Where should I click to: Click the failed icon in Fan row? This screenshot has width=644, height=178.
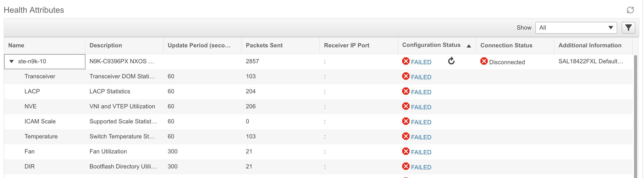[x=405, y=151]
